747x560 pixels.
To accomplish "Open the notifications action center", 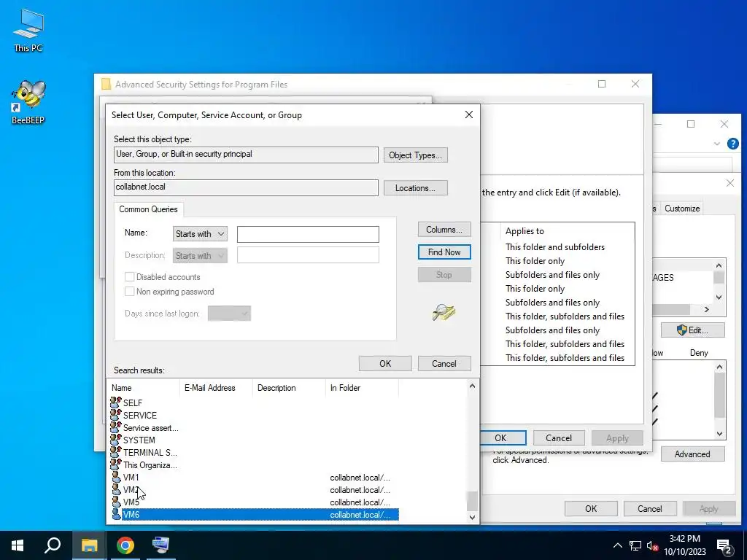I will tap(724, 546).
